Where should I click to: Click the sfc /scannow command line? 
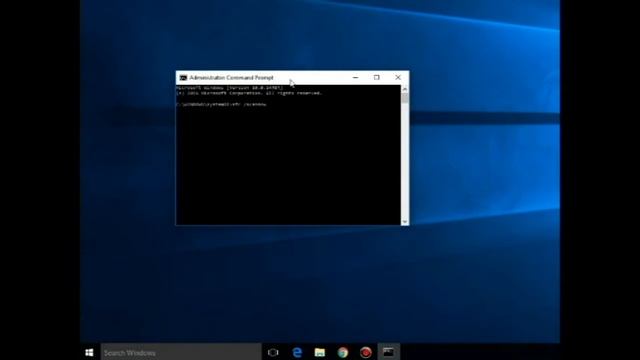click(x=222, y=104)
